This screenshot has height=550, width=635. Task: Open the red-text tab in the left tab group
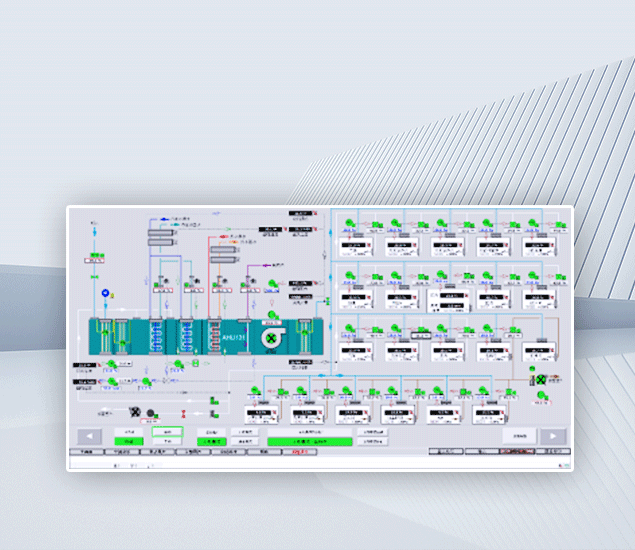click(x=300, y=452)
